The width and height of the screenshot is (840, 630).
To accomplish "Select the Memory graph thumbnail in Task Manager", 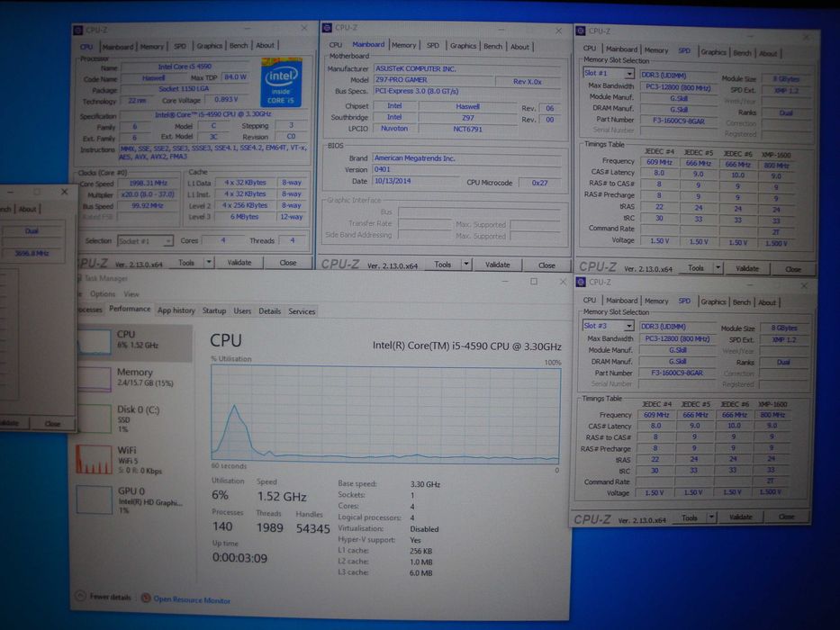I will tap(95, 379).
